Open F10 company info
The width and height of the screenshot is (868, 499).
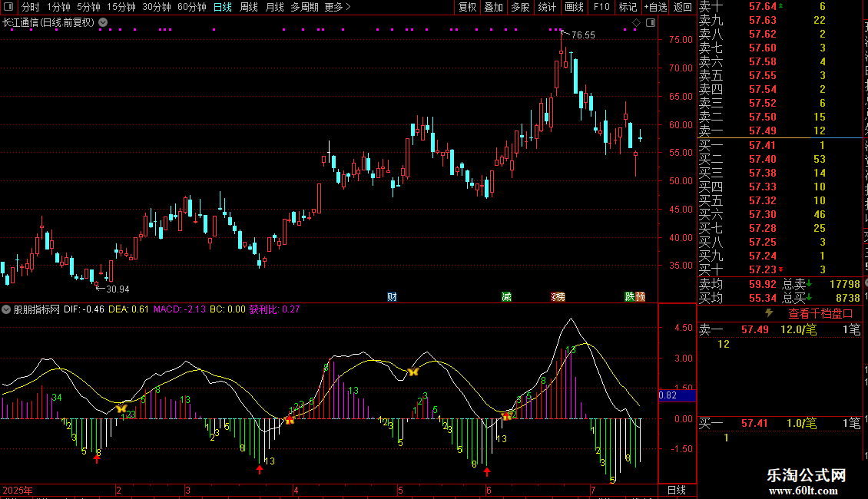[601, 7]
